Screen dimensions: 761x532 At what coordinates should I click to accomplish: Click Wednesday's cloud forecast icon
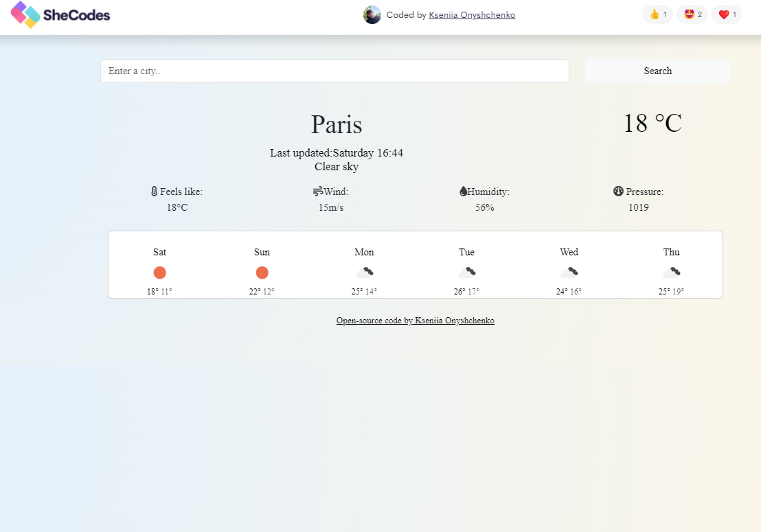tap(569, 273)
